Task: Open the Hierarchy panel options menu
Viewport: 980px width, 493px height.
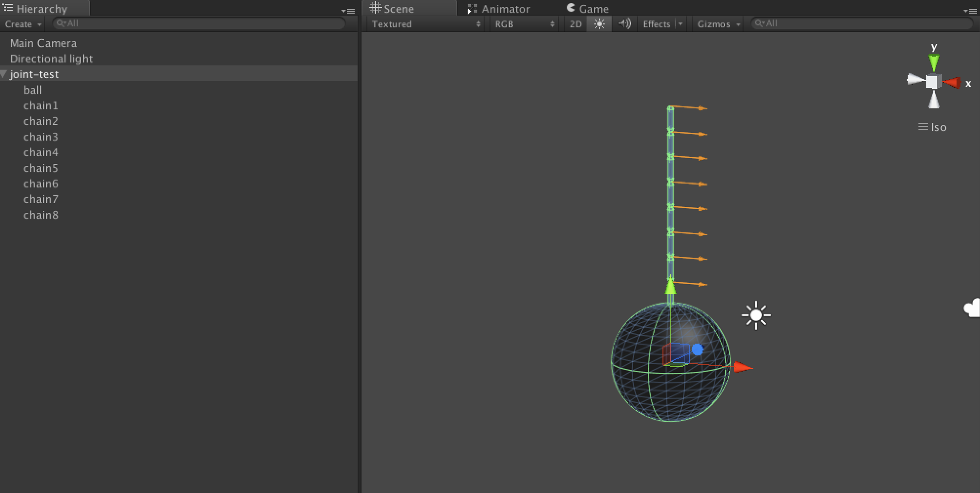Action: pyautogui.click(x=348, y=10)
